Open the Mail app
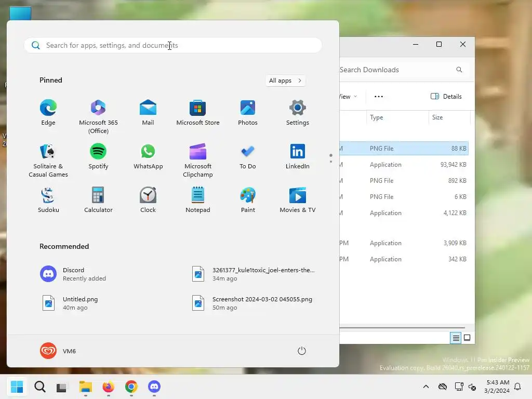 (x=148, y=113)
